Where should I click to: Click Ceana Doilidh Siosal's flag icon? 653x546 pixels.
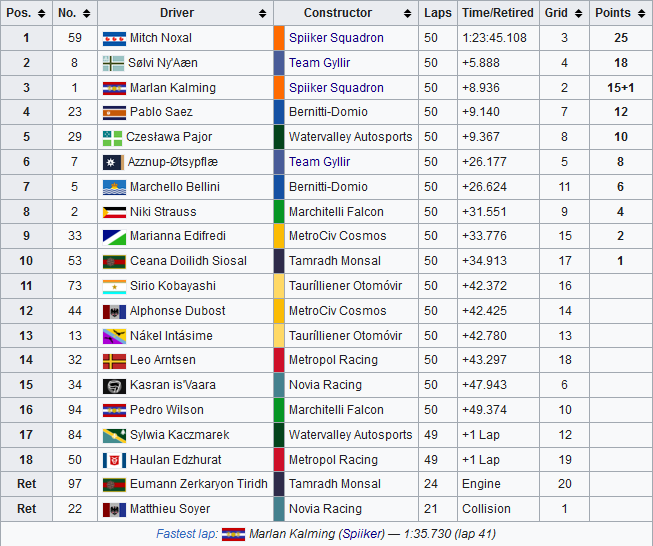(114, 262)
